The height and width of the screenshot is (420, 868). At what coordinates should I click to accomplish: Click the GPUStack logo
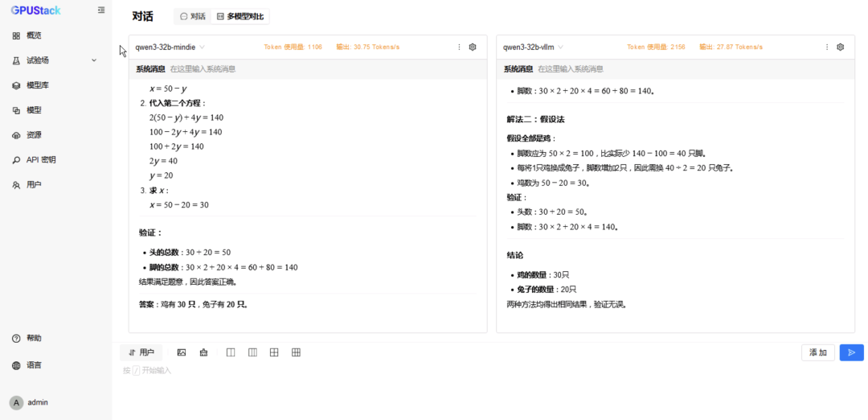35,10
